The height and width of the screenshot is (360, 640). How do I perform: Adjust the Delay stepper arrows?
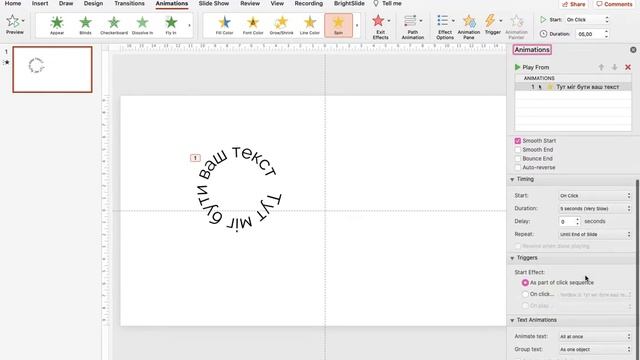578,222
